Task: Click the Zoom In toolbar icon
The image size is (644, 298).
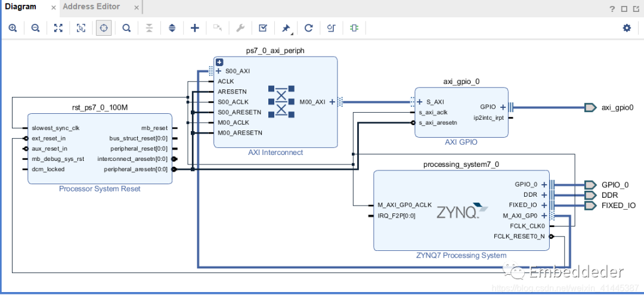Action: pos(13,28)
